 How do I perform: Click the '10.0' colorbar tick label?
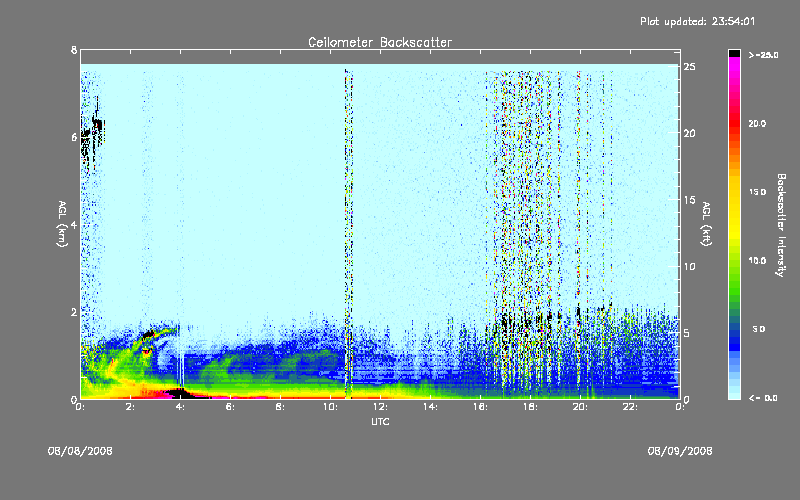757,261
